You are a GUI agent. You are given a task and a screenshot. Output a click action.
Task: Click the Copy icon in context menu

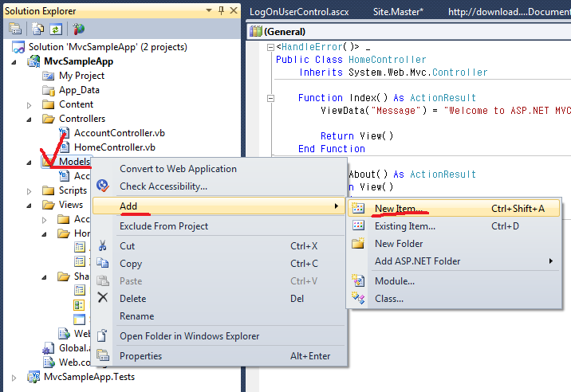pos(102,263)
